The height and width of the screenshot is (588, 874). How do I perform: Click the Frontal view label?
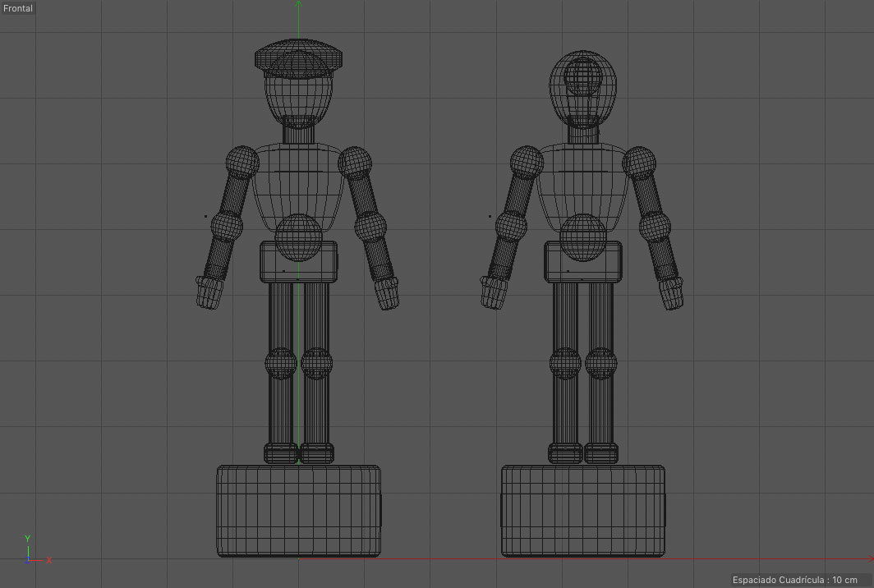(18, 8)
